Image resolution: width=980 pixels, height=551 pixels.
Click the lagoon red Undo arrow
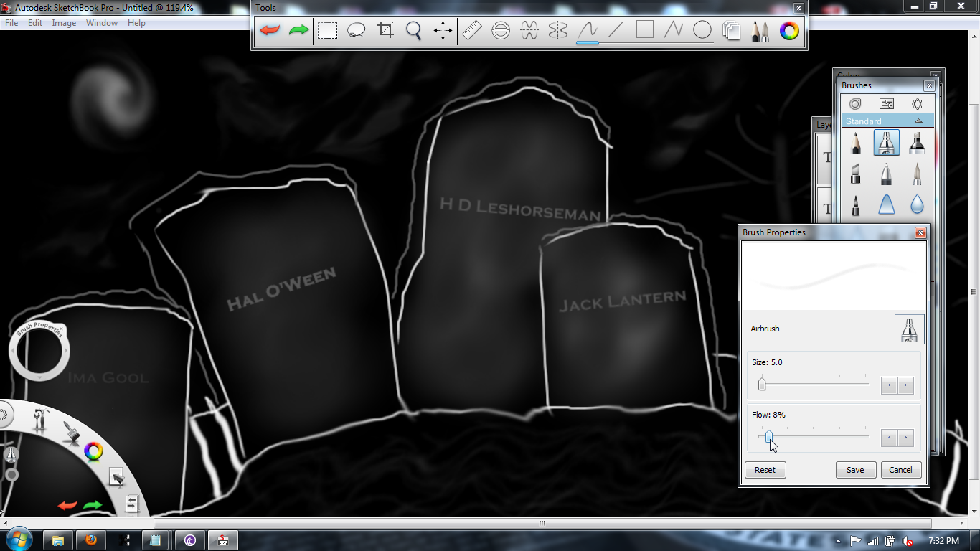point(67,506)
